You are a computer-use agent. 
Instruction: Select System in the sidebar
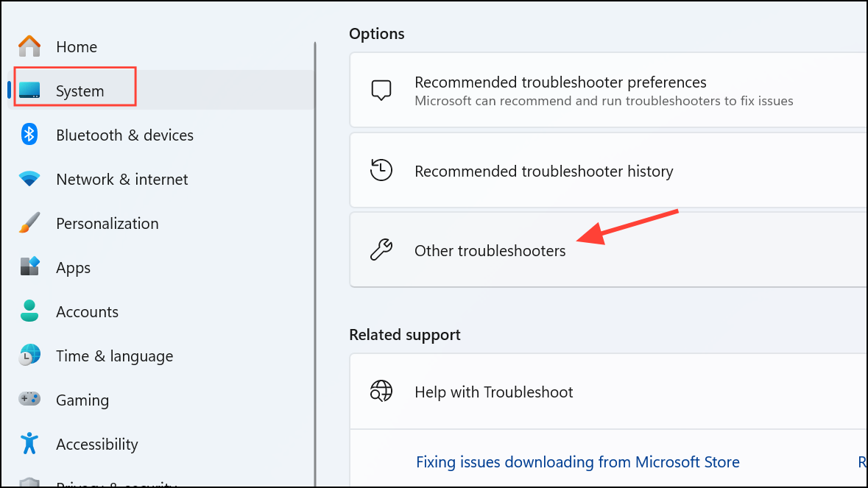(161, 91)
